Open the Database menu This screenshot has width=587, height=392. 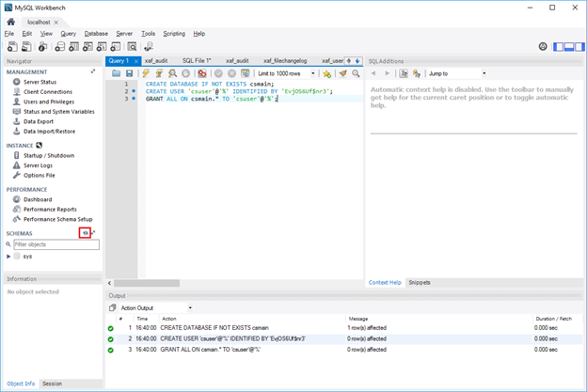96,34
